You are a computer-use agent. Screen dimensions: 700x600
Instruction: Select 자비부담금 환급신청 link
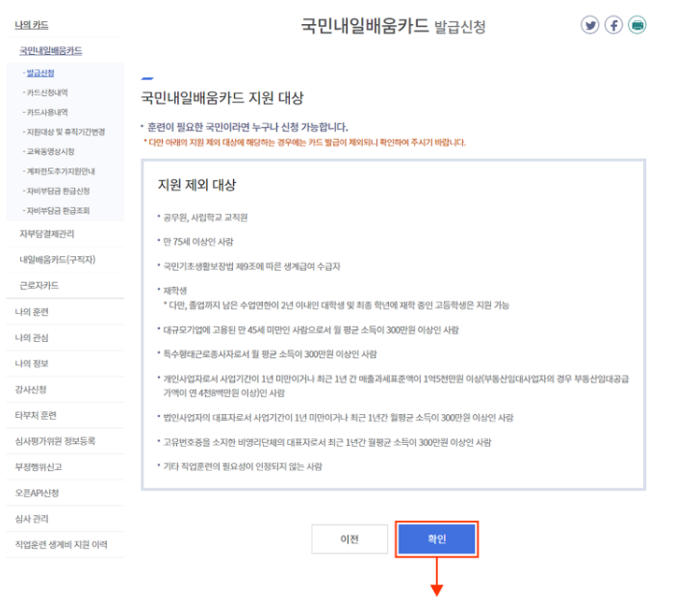[58, 191]
